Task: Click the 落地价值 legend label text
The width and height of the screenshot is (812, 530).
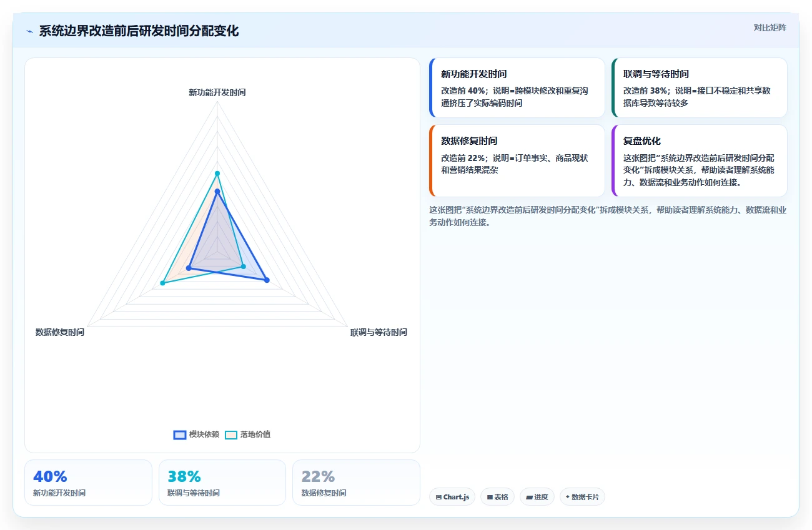Action: pos(255,434)
